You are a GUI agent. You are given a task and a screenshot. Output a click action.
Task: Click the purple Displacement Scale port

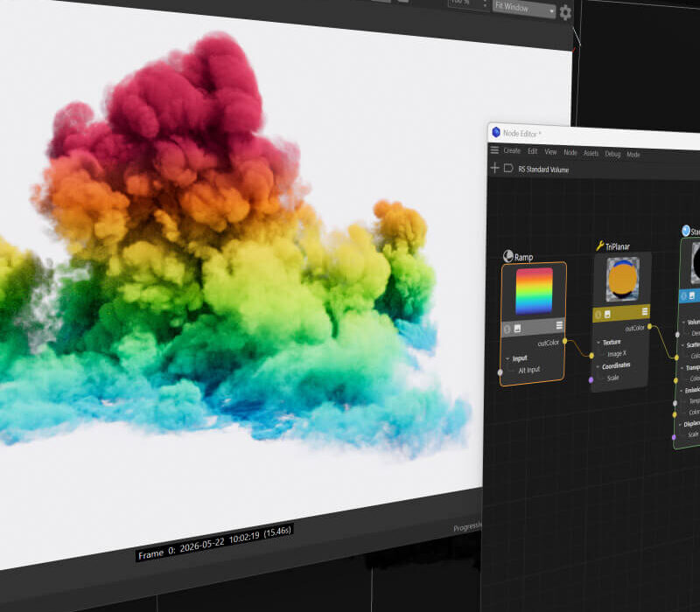click(x=674, y=437)
